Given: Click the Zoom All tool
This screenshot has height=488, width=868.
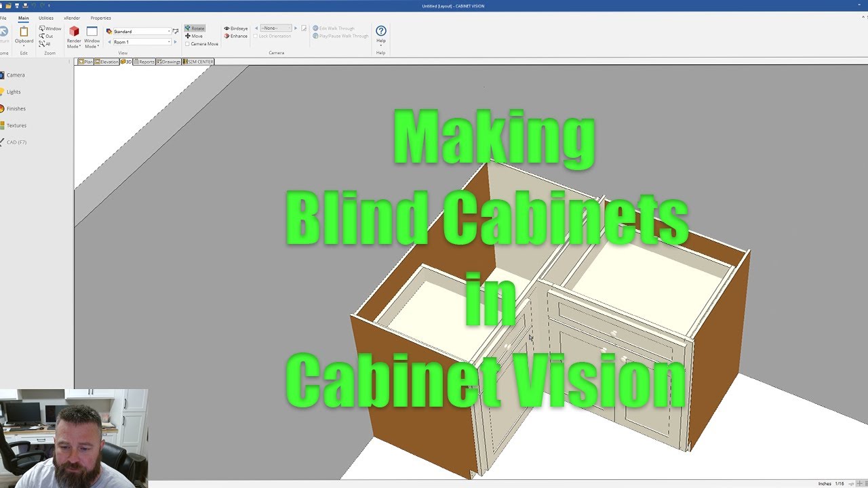Looking at the screenshot, I should click(45, 43).
